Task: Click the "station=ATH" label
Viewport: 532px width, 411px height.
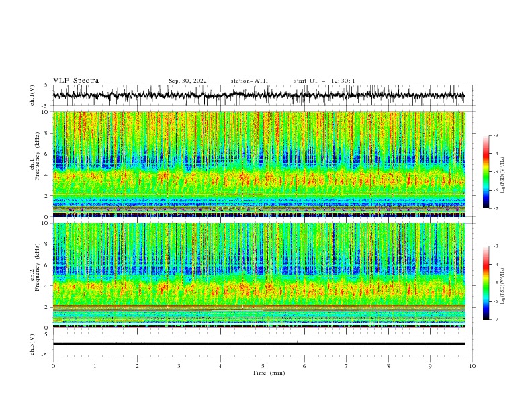Action: pos(249,81)
